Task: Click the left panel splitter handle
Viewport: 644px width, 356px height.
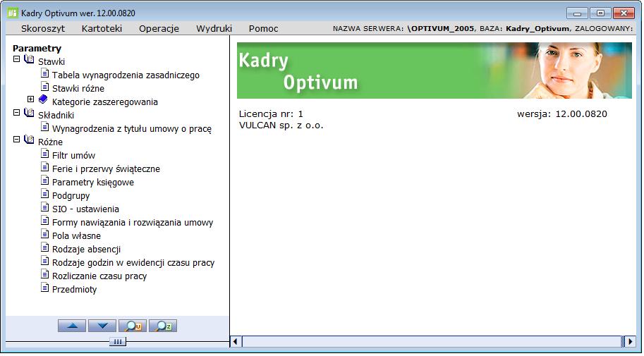Action: 118,342
